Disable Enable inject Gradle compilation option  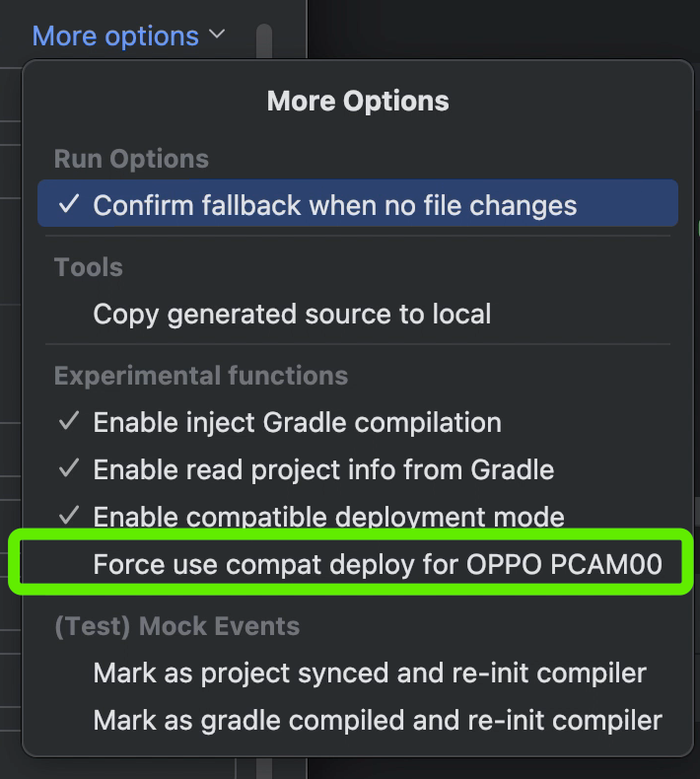[358, 422]
